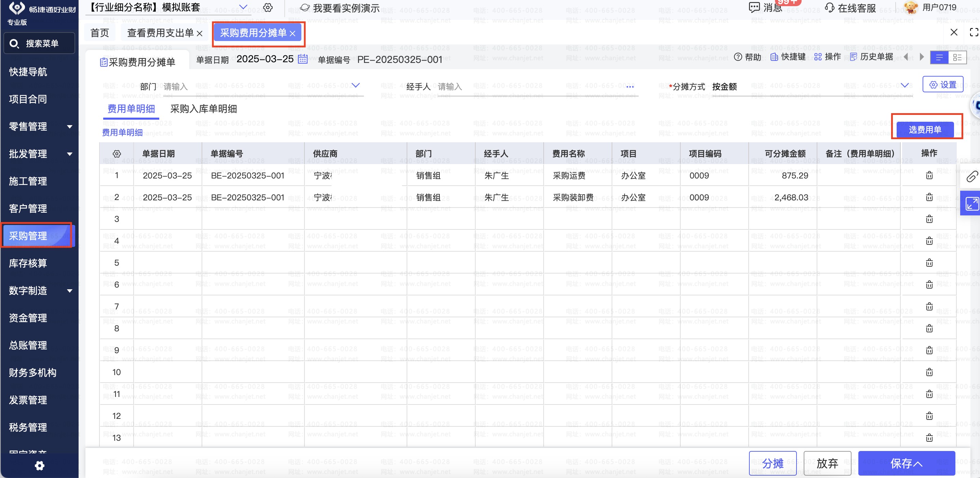Screen dimensions: 980x478
Task: Close all tabs with X icon
Action: click(x=954, y=32)
